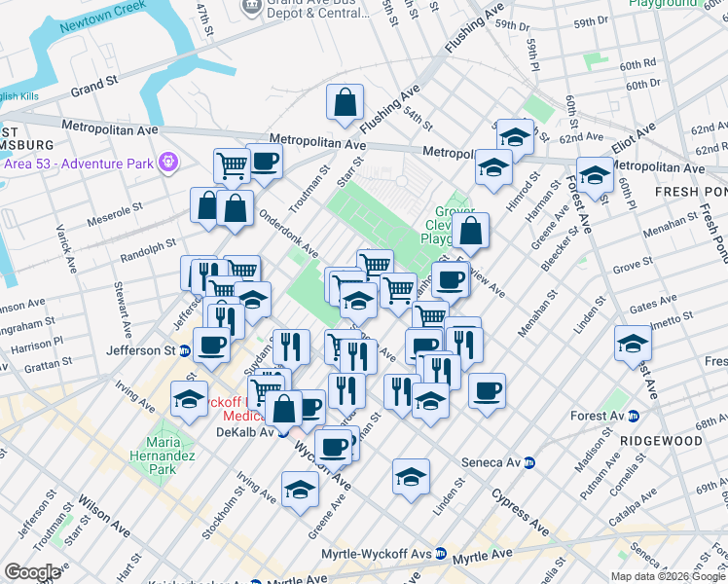728x584 pixels.
Task: Click the 'Area 53 - Adventure Park' label
Action: (x=79, y=164)
